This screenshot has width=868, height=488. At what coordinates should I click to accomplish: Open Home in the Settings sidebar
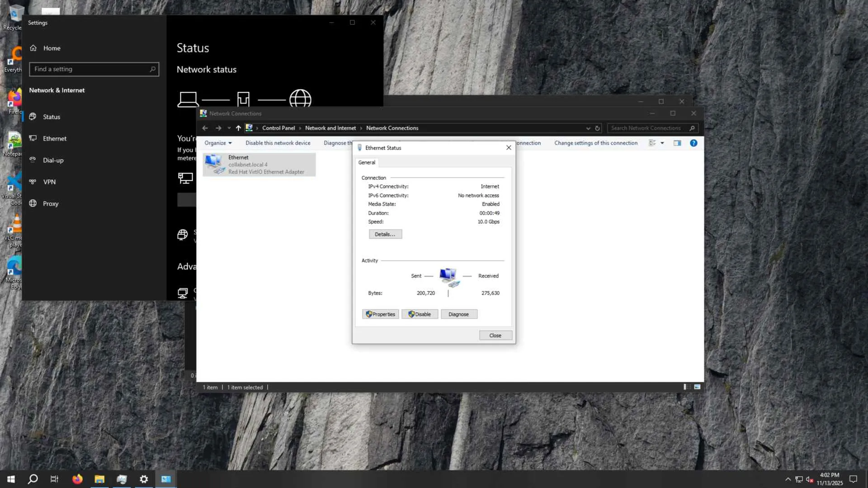[52, 48]
